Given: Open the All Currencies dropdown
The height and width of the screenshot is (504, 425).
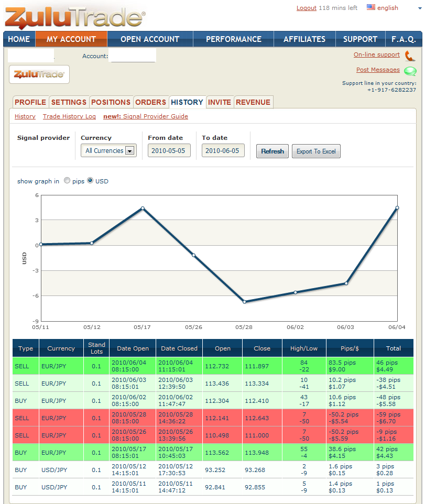Looking at the screenshot, I should pos(108,150).
